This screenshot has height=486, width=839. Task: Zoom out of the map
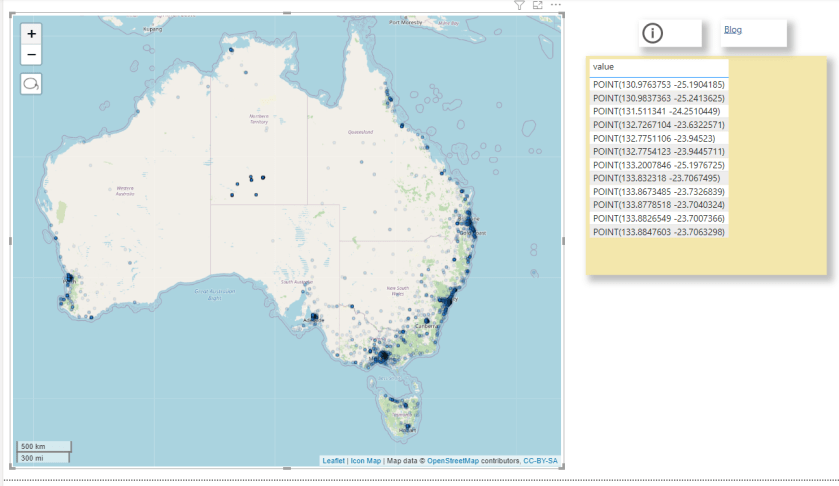pyautogui.click(x=32, y=55)
